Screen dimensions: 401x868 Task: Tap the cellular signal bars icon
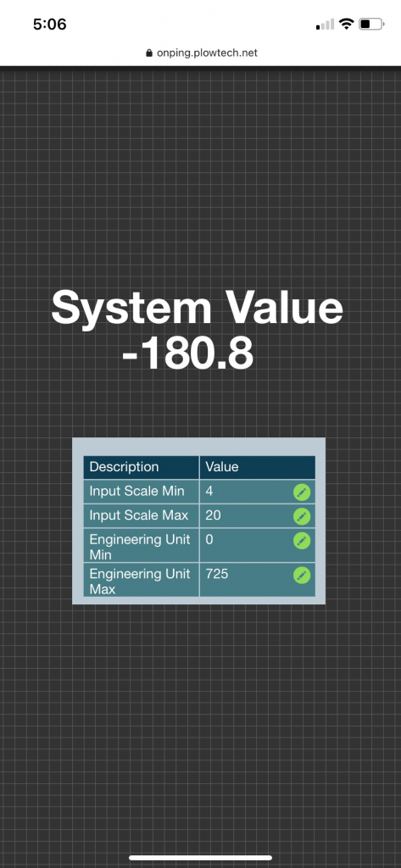pos(325,24)
